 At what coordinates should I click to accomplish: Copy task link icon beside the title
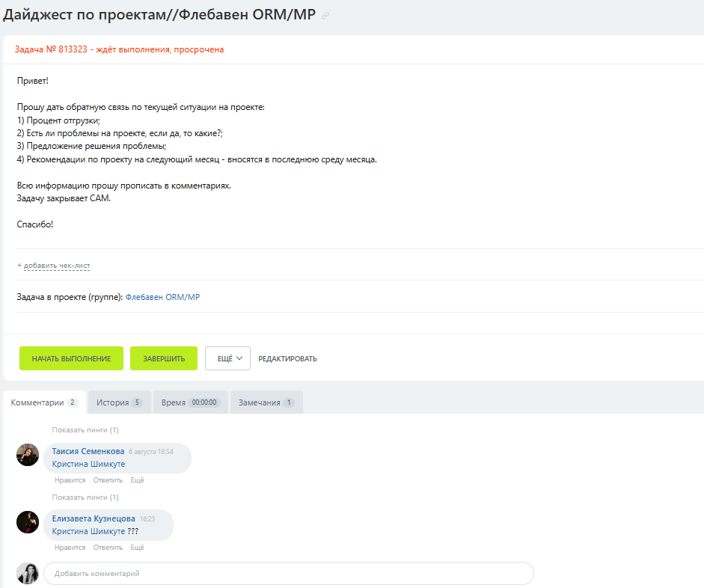coord(325,16)
